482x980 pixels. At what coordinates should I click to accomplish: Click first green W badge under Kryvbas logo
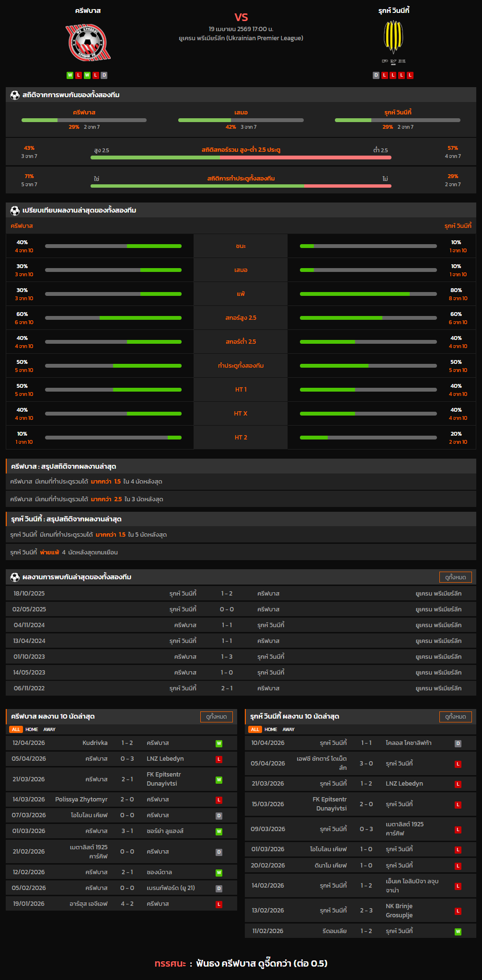(70, 75)
